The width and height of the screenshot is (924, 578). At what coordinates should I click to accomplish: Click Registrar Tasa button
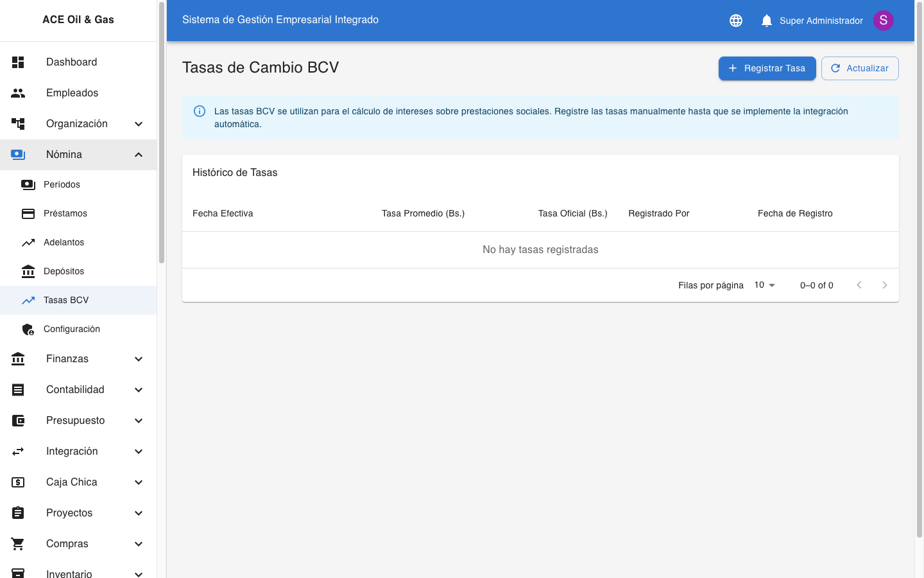coord(767,69)
